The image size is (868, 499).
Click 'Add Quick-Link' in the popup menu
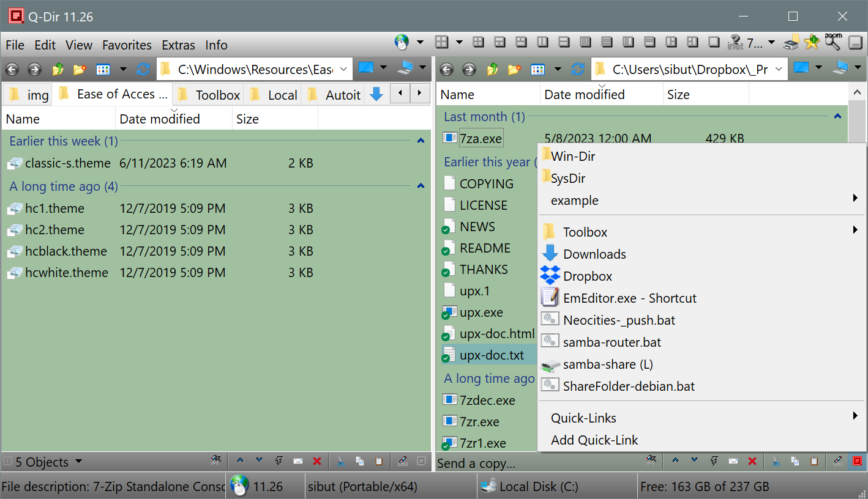594,440
